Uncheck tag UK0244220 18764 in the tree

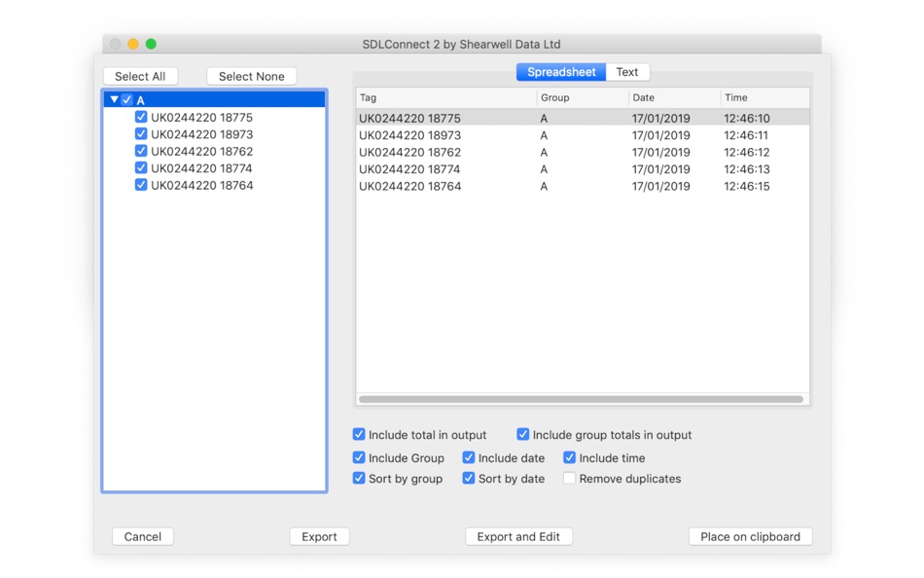click(x=141, y=185)
